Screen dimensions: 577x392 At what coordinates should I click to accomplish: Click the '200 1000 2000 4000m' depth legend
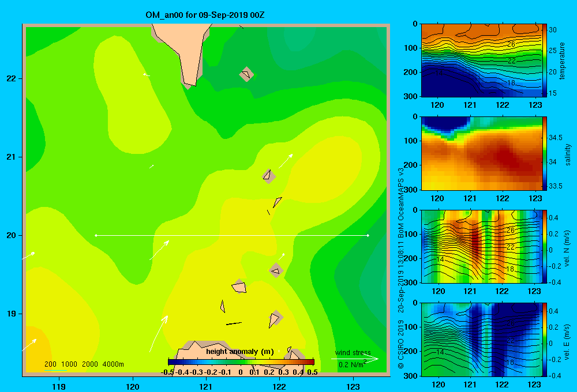click(x=84, y=364)
